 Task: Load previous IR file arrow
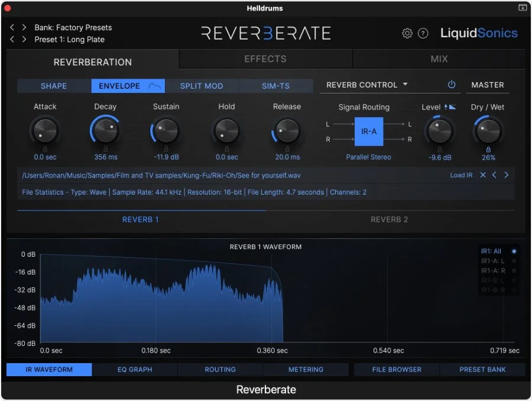494,175
